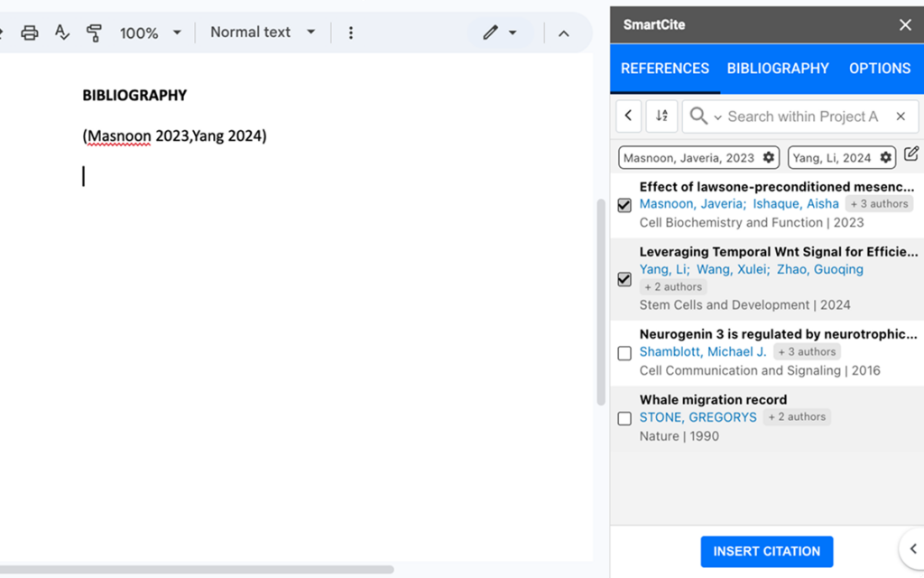Open the Shamblott, Michael J. author link
Viewport: 924px width, 578px height.
(701, 351)
